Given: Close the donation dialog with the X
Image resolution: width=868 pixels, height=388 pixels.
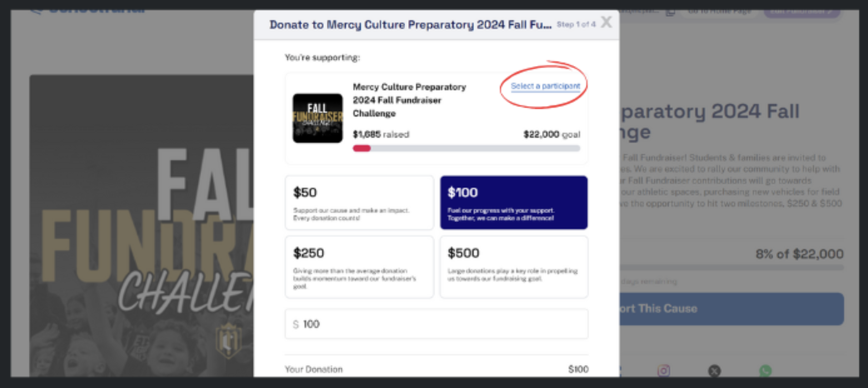Looking at the screenshot, I should click(x=606, y=22).
